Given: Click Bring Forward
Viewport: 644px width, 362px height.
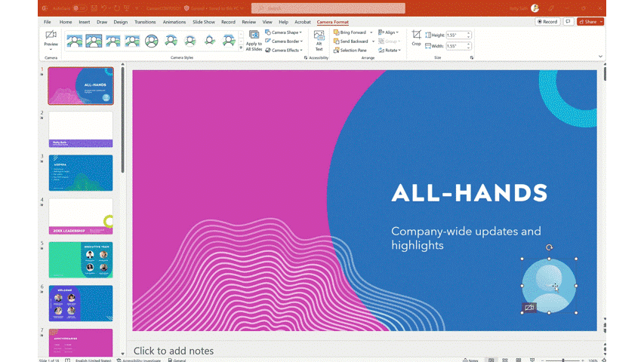Looking at the screenshot, I should 350,32.
